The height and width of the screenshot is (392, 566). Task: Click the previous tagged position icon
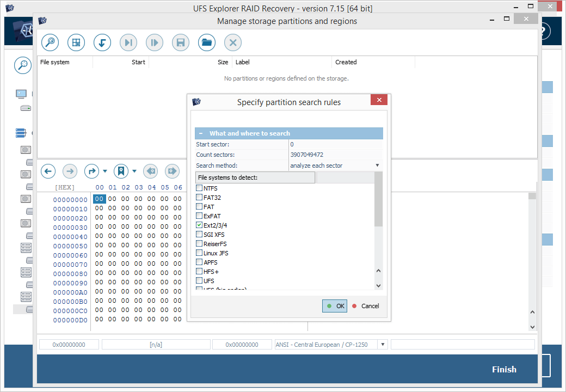151,171
